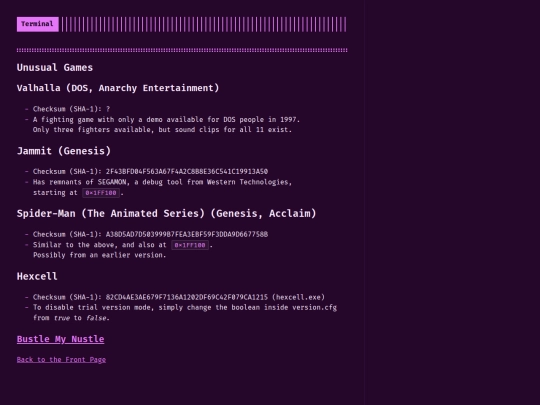Click the Valhalla (DOS, Anarchy Entertainment) heading
This screenshot has width=540, height=405.
[118, 88]
